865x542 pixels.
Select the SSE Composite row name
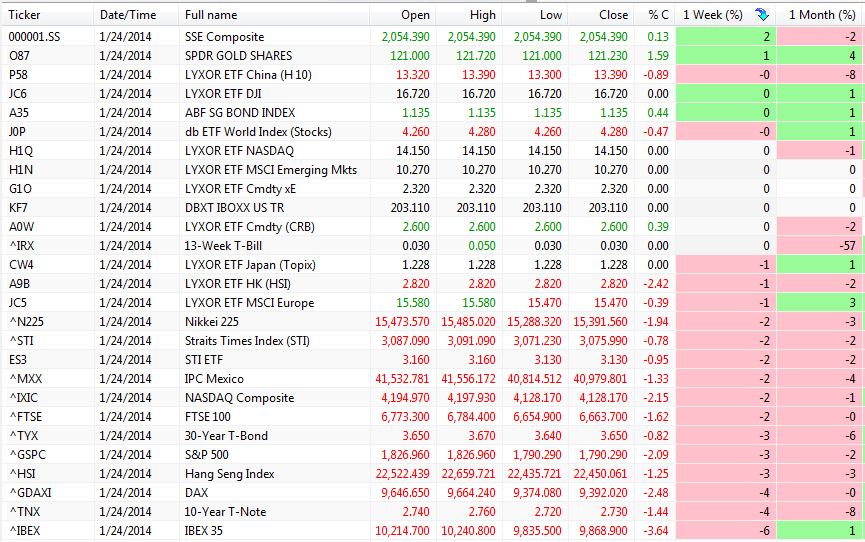point(226,36)
